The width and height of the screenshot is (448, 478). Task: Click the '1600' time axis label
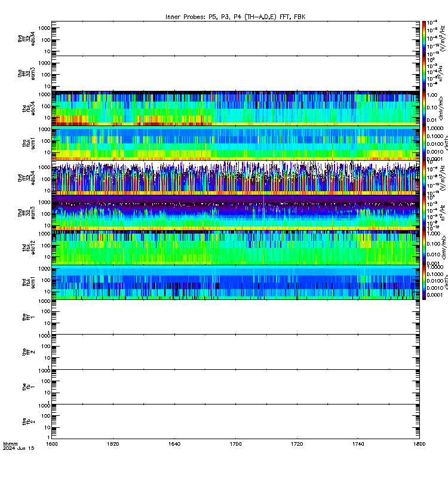[51, 444]
